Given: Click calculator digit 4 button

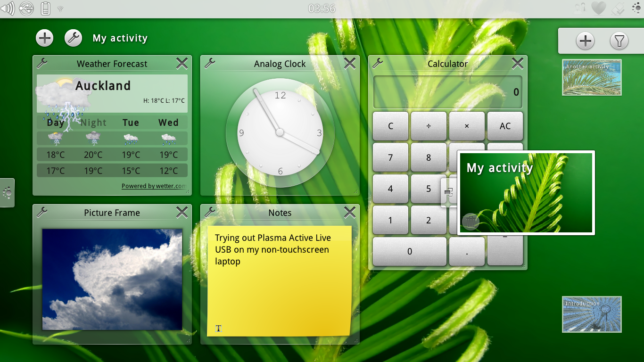Looking at the screenshot, I should click(390, 189).
